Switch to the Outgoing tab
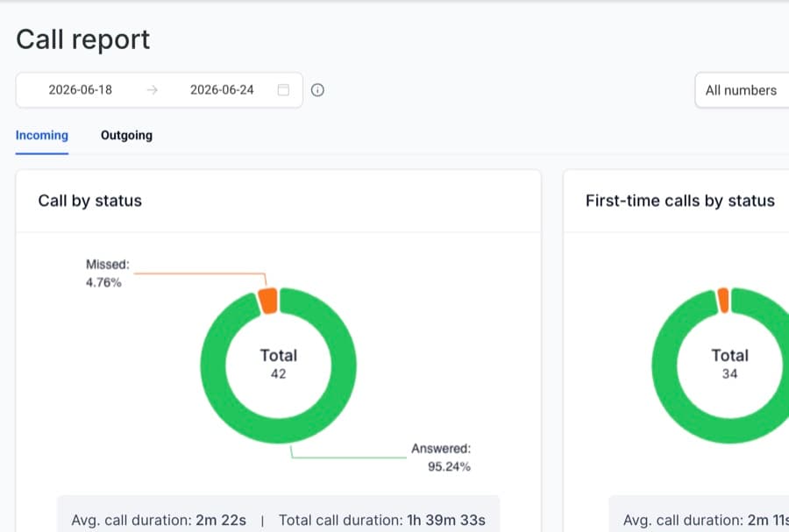The image size is (789, 532). tap(126, 135)
